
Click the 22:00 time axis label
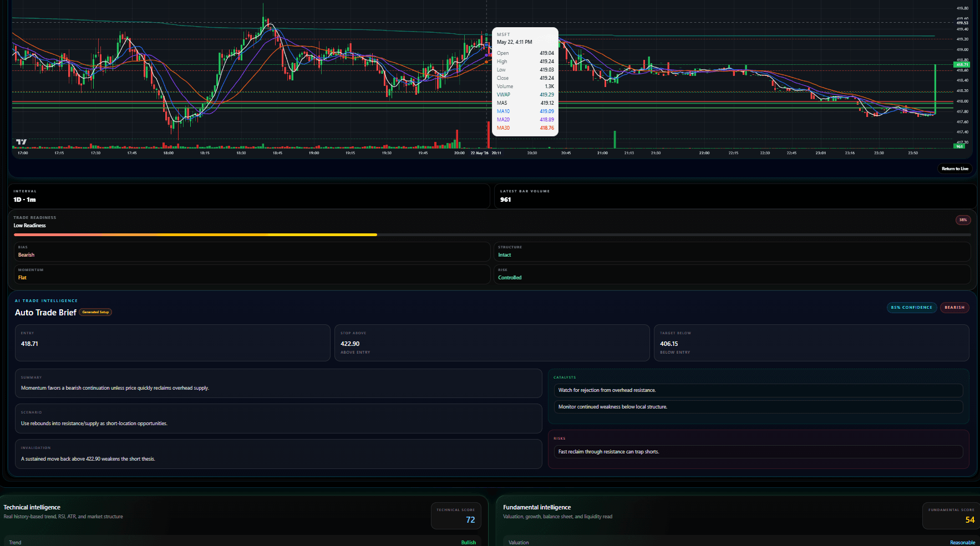pyautogui.click(x=704, y=153)
